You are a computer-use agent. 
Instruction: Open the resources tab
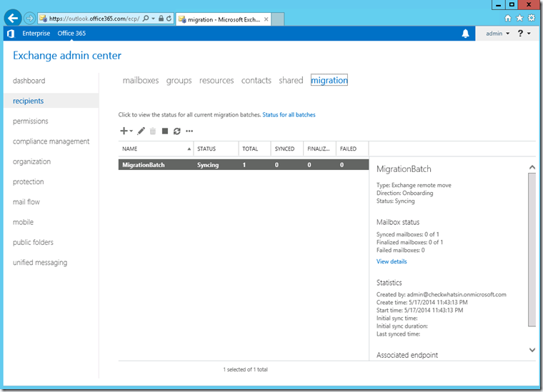click(x=216, y=80)
